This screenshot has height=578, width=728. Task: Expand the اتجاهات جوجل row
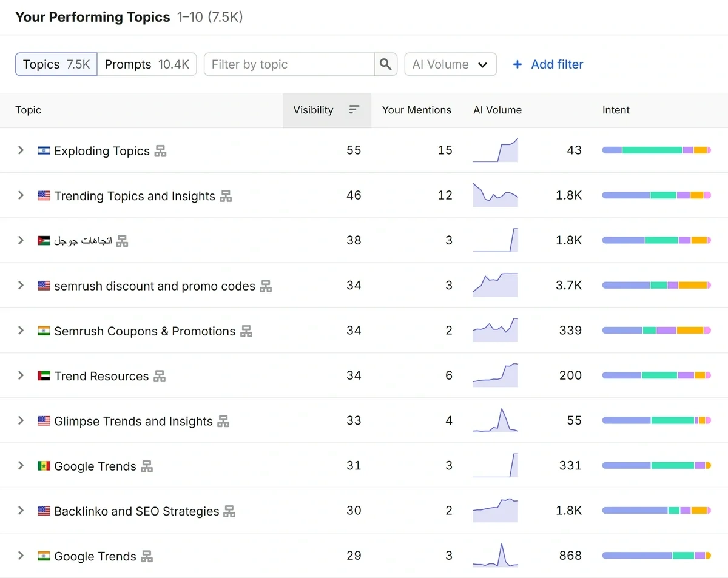click(x=21, y=240)
